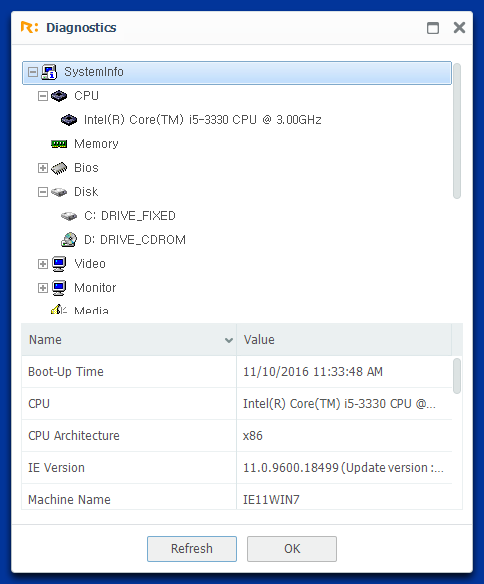Viewport: 484px width, 584px height.
Task: Select the CPU chip icon
Action: point(59,96)
